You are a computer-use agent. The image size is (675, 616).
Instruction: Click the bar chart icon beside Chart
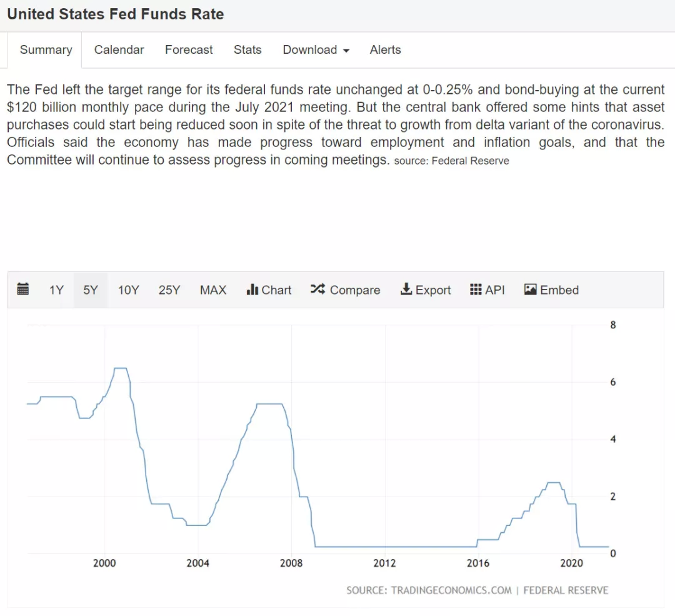click(x=252, y=290)
